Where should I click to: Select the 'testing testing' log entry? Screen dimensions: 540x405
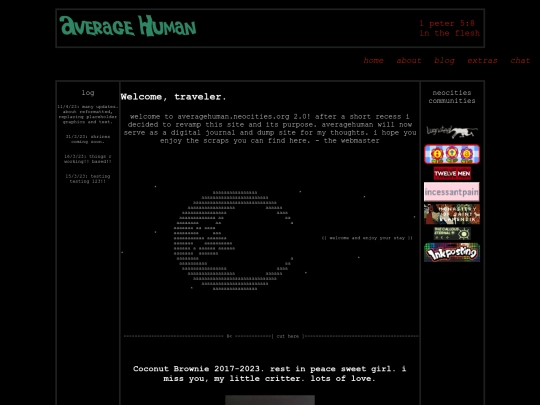tap(88, 179)
